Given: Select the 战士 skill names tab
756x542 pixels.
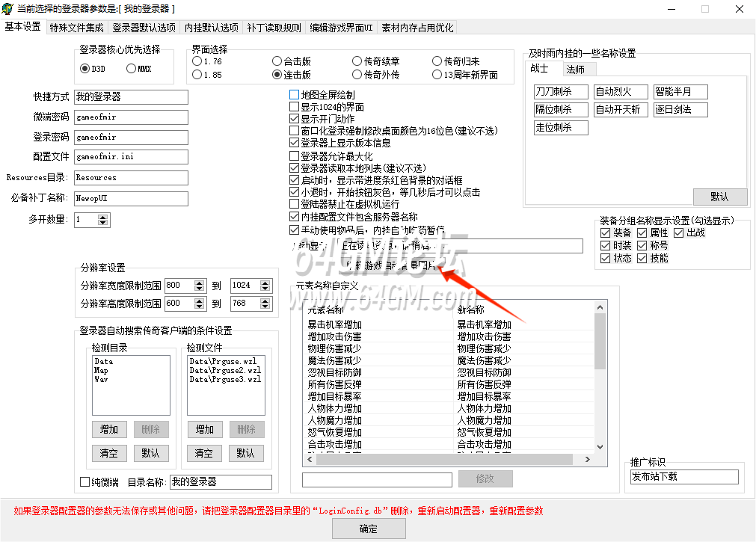Looking at the screenshot, I should pyautogui.click(x=543, y=69).
